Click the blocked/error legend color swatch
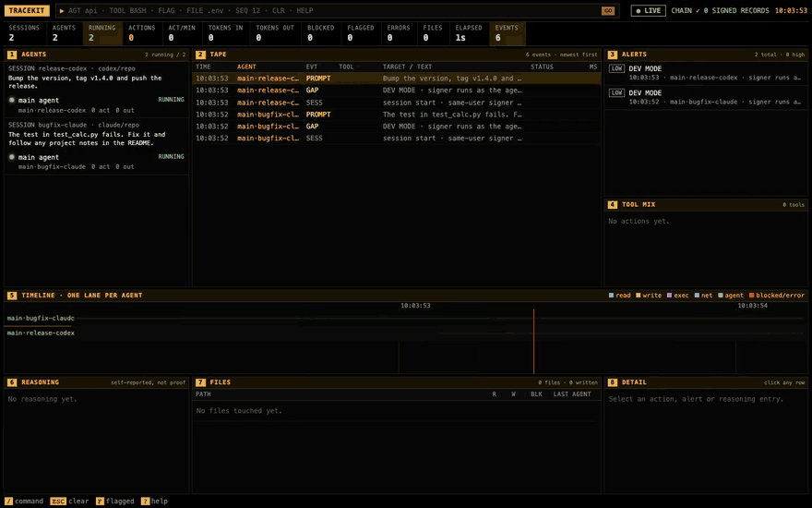The height and width of the screenshot is (508, 812). (x=751, y=296)
